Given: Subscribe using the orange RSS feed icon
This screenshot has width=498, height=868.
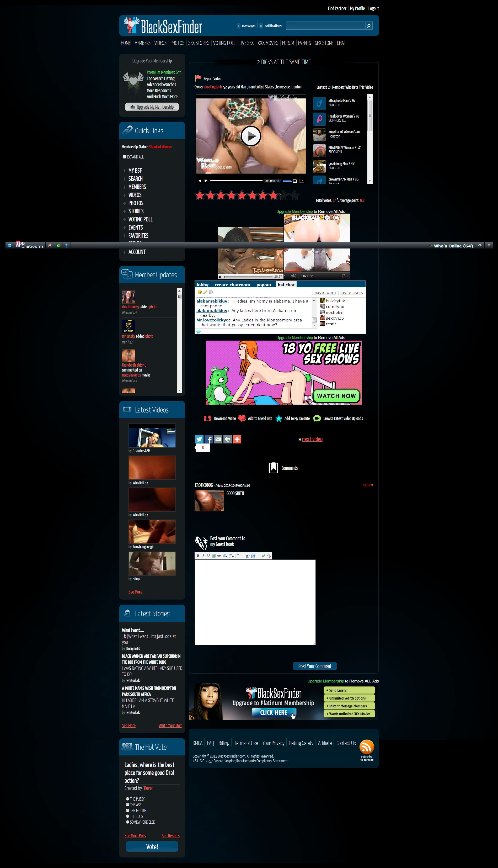Looking at the screenshot, I should coord(367,746).
